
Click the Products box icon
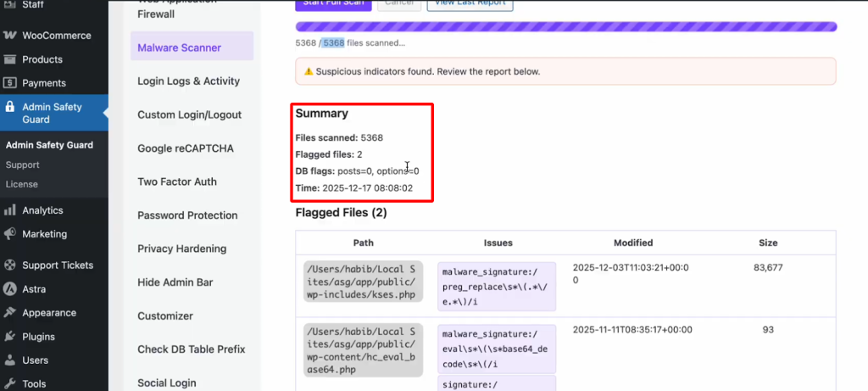(9, 59)
